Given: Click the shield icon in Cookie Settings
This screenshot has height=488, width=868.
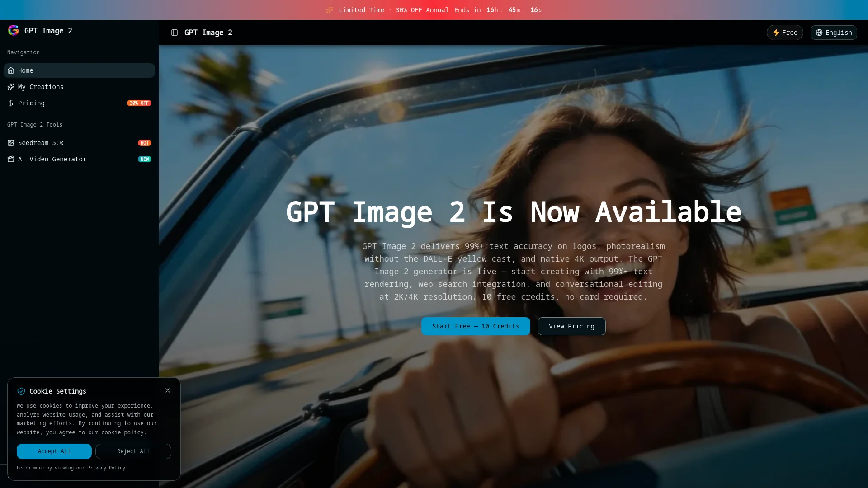Looking at the screenshot, I should click(x=21, y=391).
